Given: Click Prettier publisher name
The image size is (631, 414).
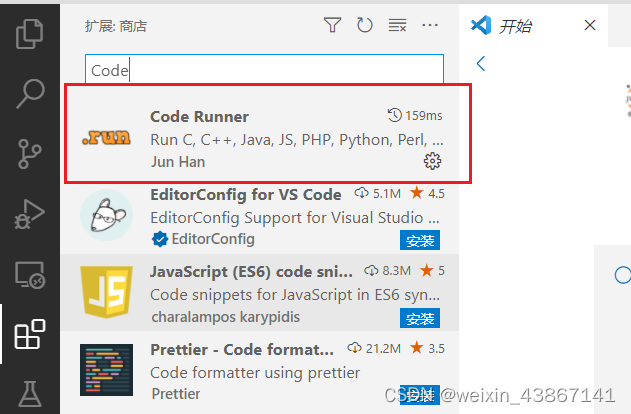Looking at the screenshot, I should (x=175, y=394).
